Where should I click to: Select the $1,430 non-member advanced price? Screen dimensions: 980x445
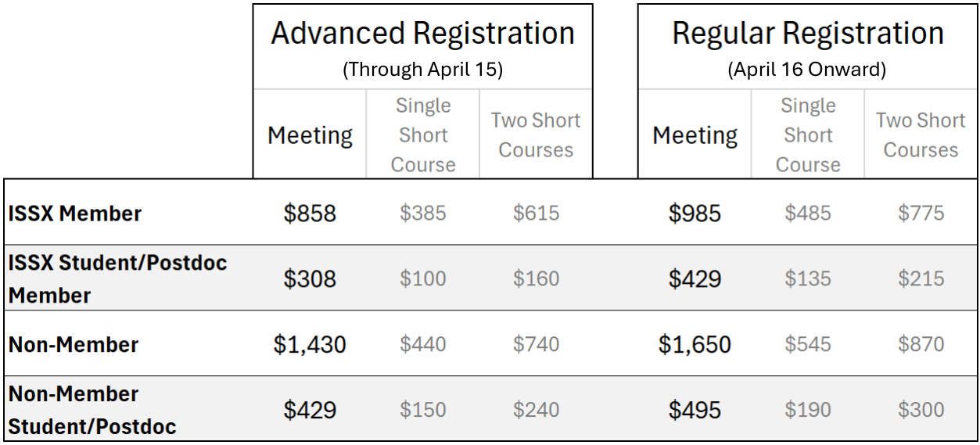[x=310, y=345]
